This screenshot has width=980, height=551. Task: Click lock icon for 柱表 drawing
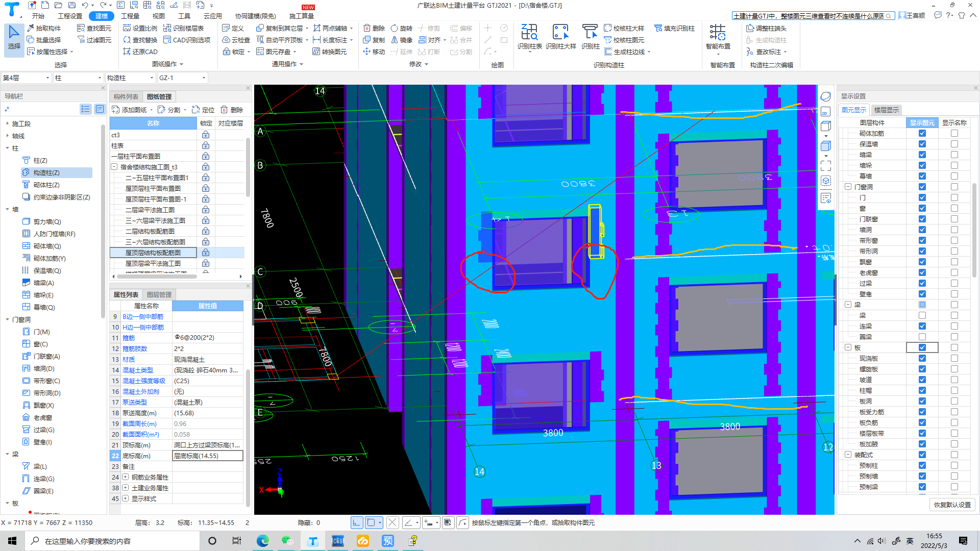pos(205,146)
